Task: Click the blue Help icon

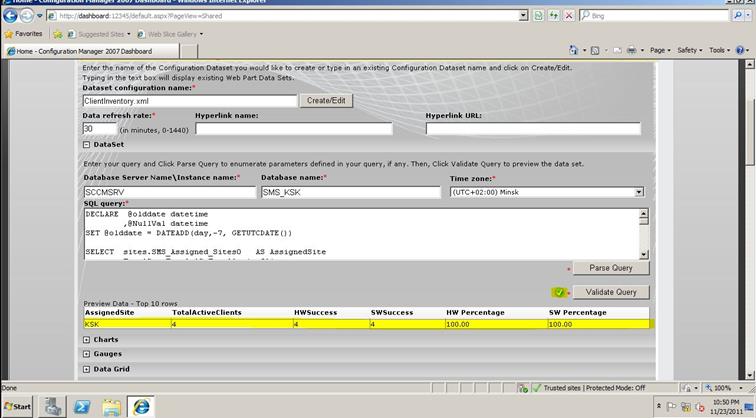Action: pos(740,50)
